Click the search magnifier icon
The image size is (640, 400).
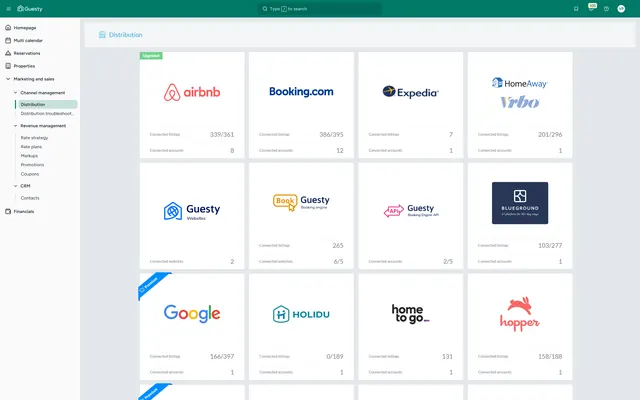coord(265,9)
